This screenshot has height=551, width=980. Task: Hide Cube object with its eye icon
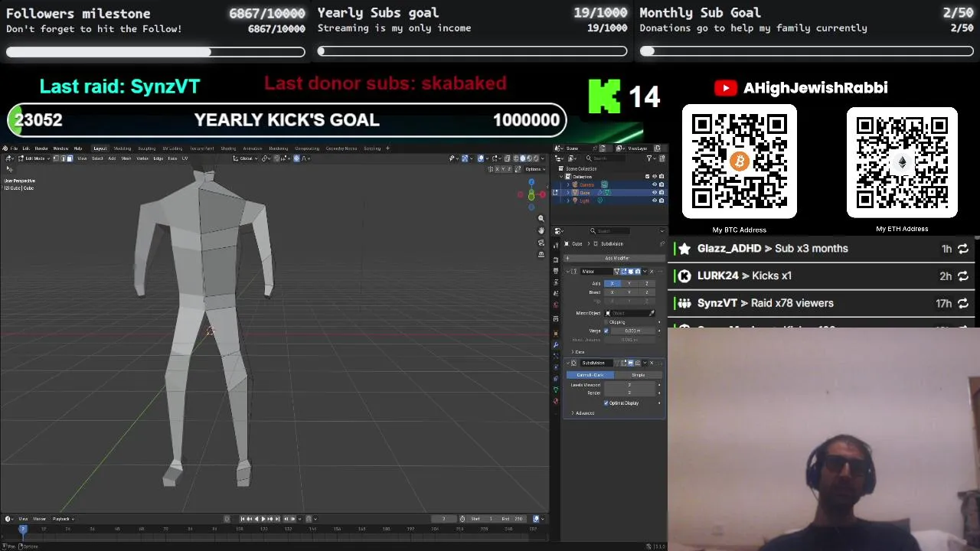[x=655, y=192]
